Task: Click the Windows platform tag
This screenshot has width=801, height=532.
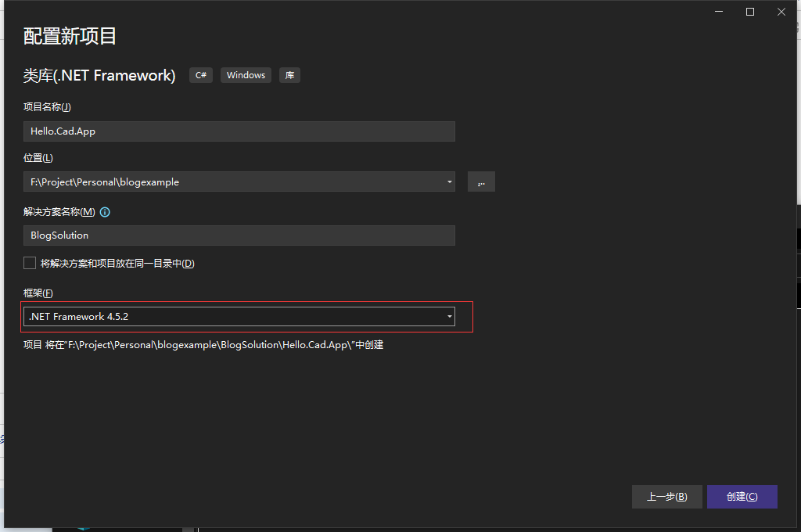Action: pos(246,74)
